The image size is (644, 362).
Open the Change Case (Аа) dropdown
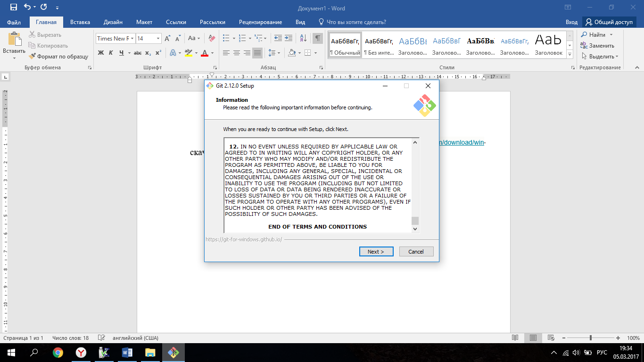tap(194, 39)
